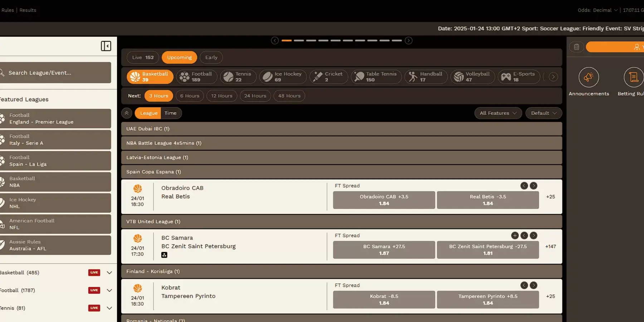
Task: Open the Announcements megaphone icon
Action: pos(589,77)
